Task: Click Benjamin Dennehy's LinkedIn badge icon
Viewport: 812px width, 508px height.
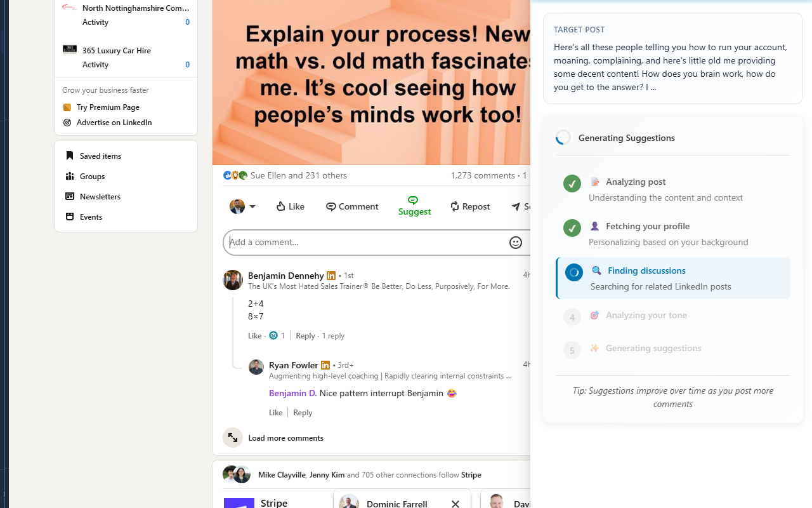Action: [x=331, y=276]
